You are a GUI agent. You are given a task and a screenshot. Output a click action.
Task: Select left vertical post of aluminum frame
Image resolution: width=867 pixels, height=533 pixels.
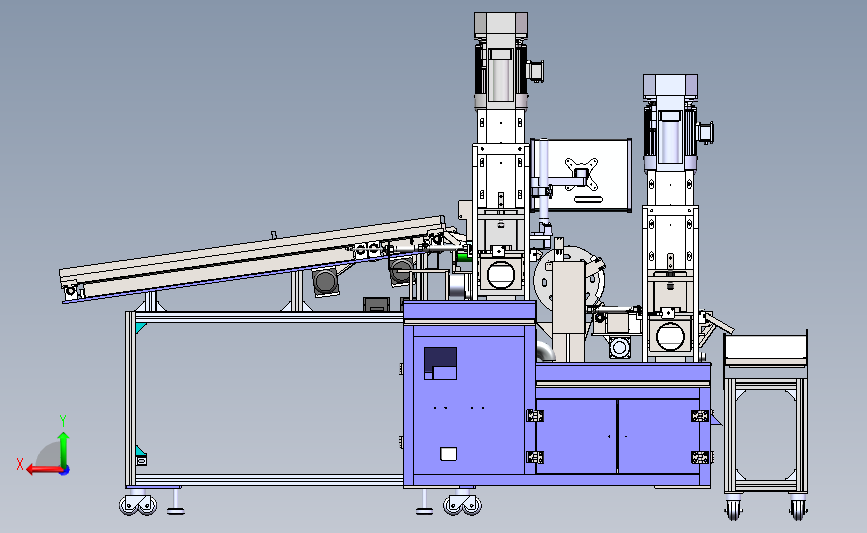click(130, 399)
